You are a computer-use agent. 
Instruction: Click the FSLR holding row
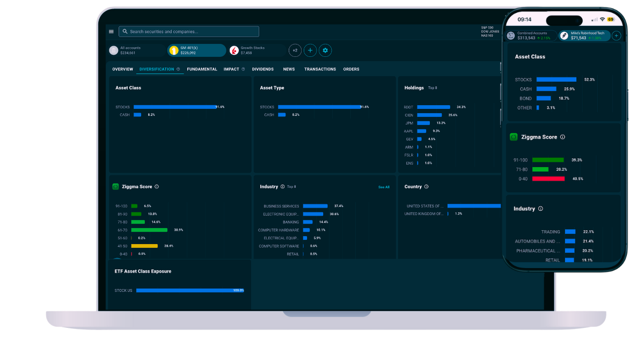click(419, 155)
